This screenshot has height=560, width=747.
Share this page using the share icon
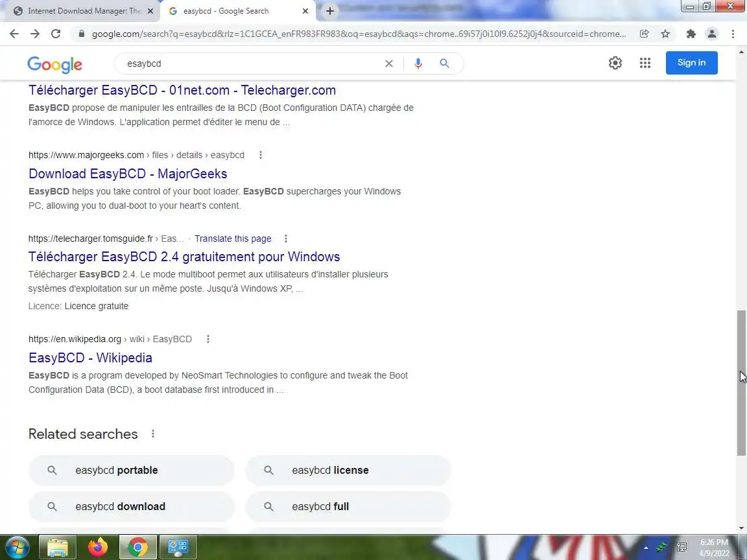[644, 34]
